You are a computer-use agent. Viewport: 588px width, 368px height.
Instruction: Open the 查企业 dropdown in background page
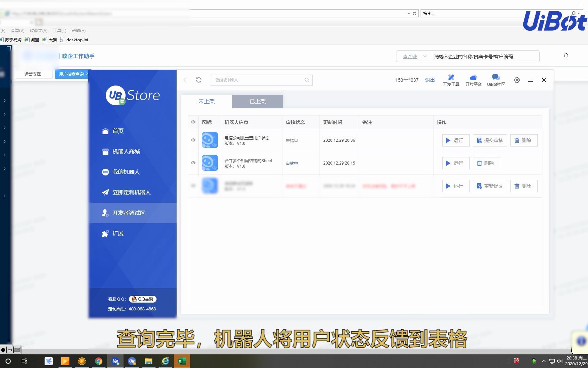pos(414,57)
